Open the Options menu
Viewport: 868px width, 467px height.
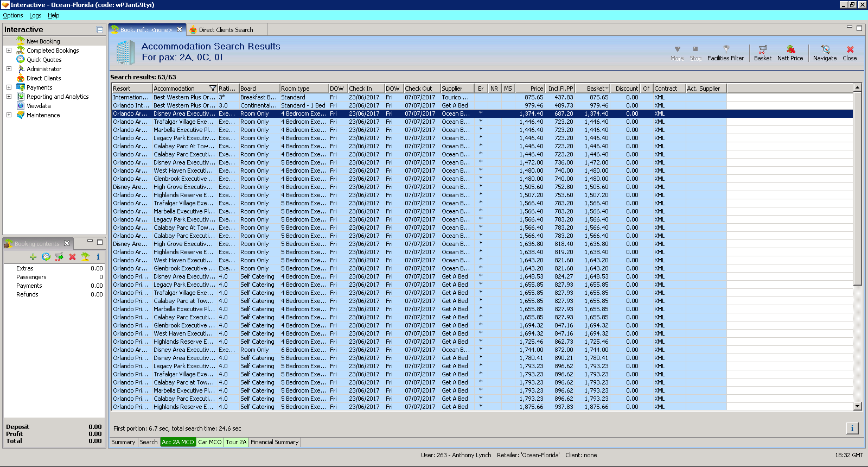tap(13, 16)
